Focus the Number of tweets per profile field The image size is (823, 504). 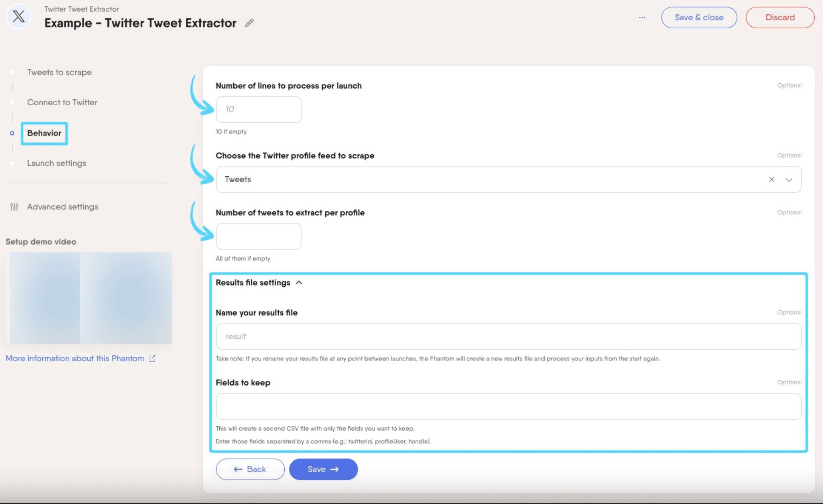coord(259,236)
